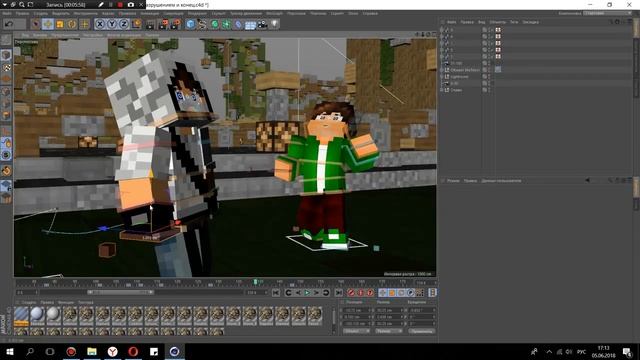
Task: Open Создать in Material Manager
Action: coord(29,302)
